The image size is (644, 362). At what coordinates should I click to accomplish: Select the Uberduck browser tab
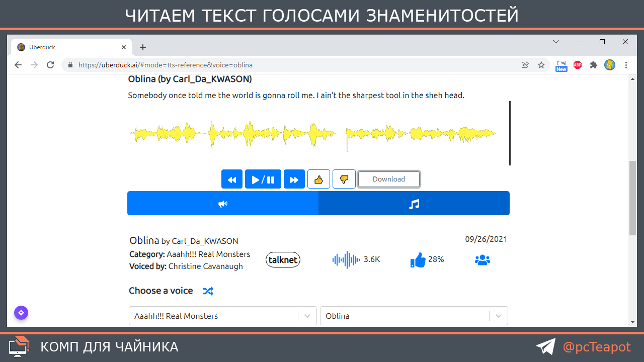[71, 47]
